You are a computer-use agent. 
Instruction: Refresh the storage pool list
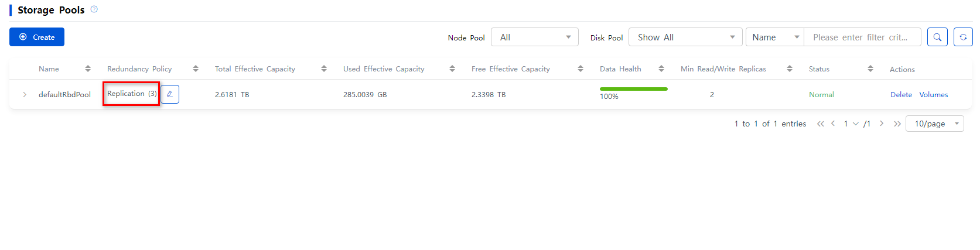[x=963, y=37]
